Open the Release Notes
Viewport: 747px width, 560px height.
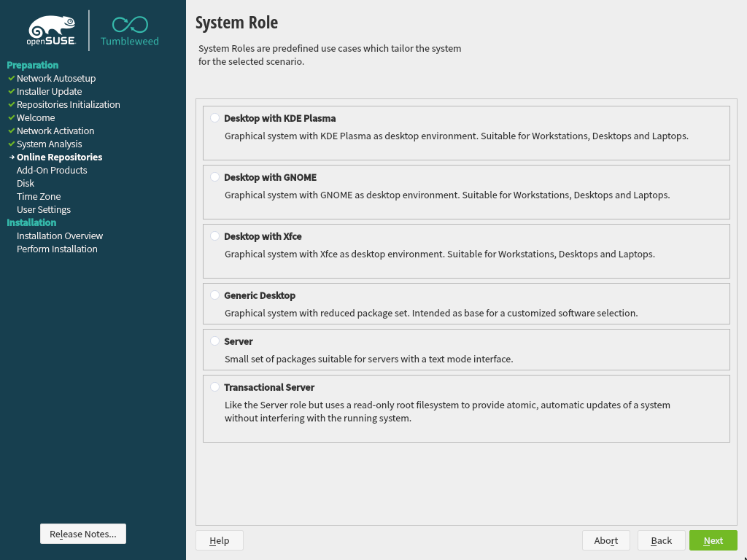tap(83, 534)
